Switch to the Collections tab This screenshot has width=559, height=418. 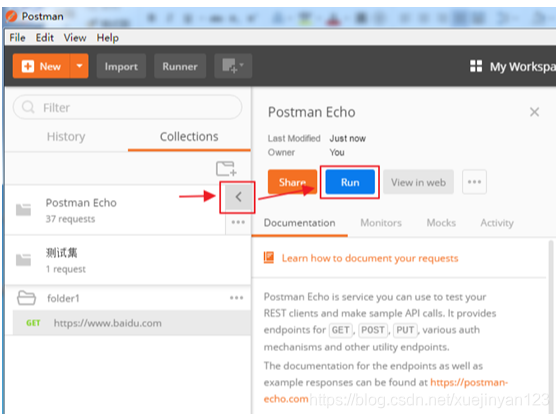[189, 137]
